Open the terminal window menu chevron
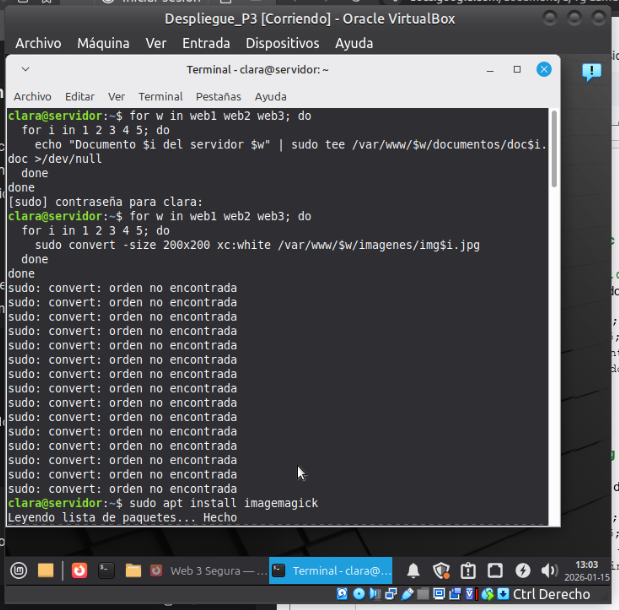The image size is (619, 610). pos(25,70)
